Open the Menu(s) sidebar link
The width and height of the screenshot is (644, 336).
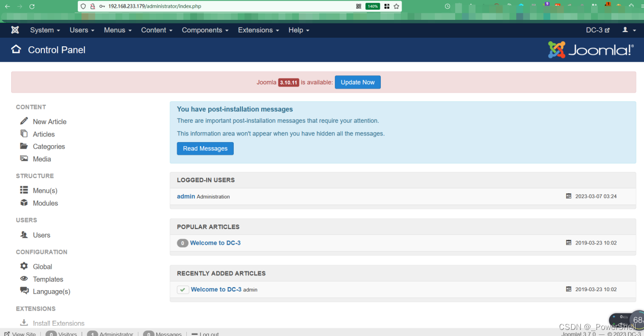45,191
